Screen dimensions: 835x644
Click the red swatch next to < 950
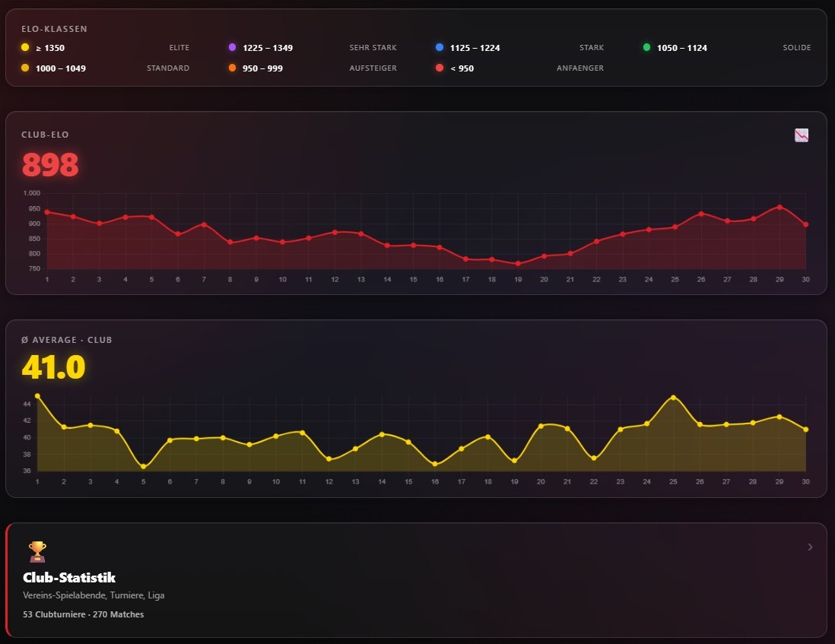440,68
